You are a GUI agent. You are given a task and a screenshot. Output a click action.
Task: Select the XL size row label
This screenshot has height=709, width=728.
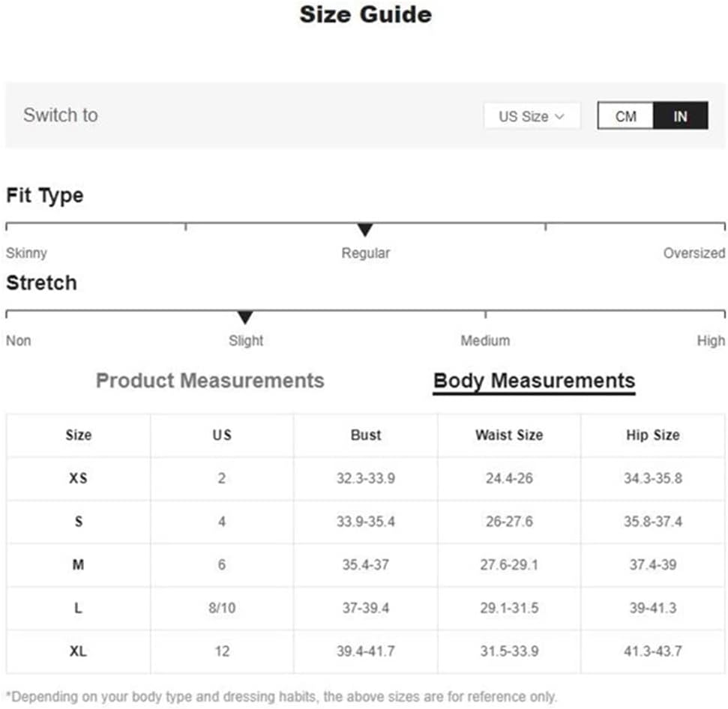[x=78, y=651]
